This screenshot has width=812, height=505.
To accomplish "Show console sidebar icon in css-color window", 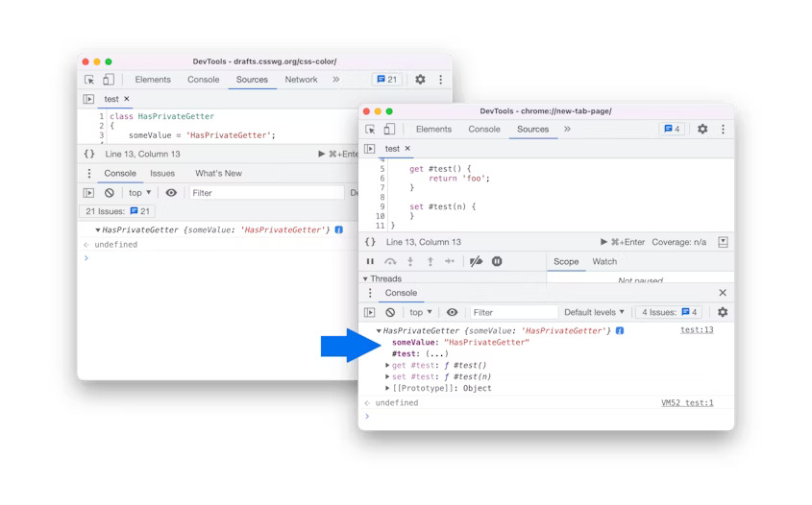I will [88, 193].
